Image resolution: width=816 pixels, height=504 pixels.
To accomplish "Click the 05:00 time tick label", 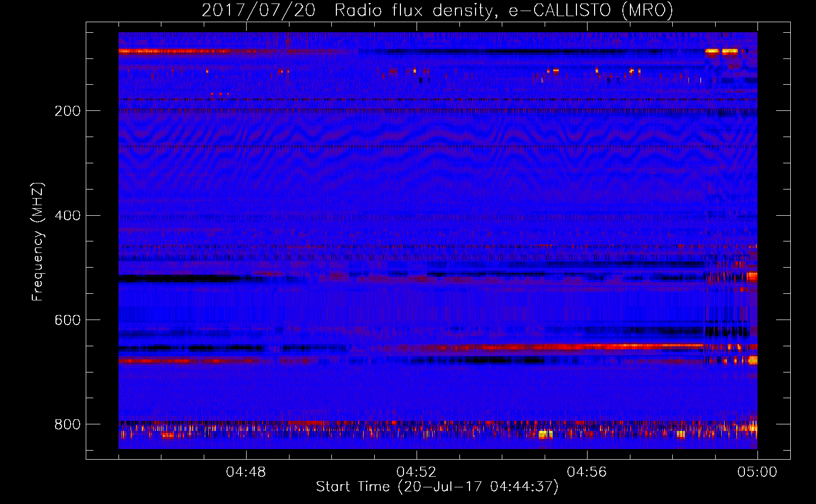I will (x=757, y=472).
